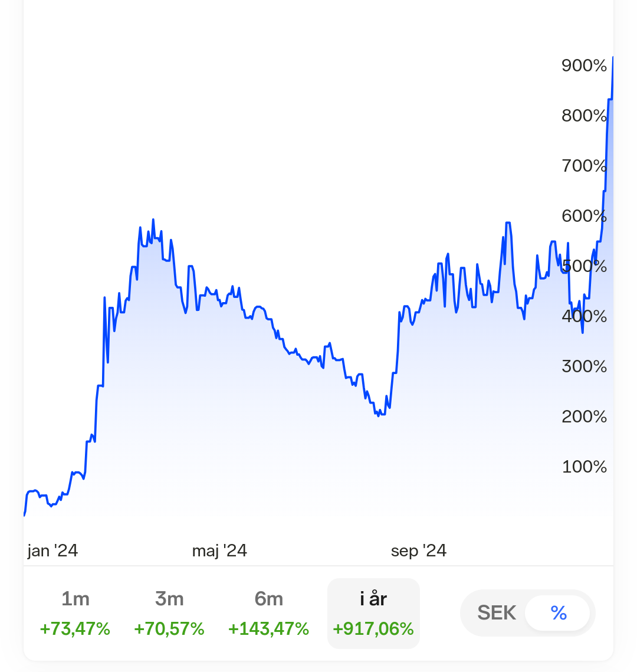Screen dimensions: 637x672
Task: Click the 100% y-axis label
Action: [x=584, y=467]
